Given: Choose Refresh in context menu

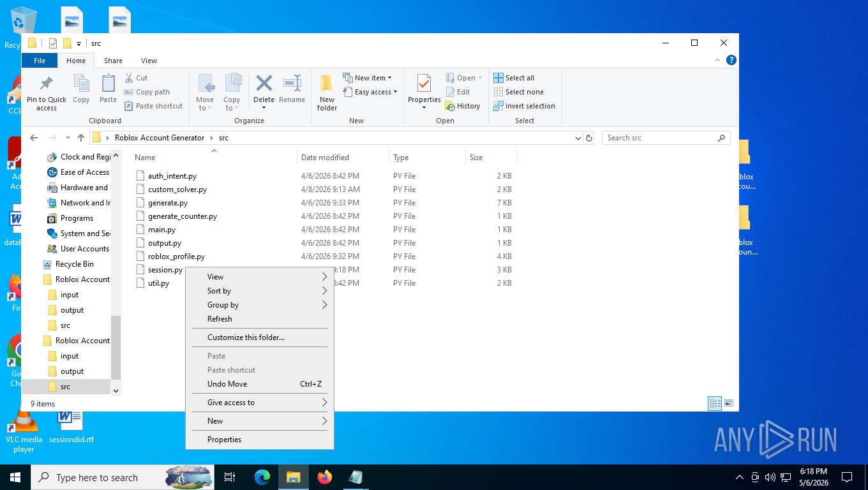Looking at the screenshot, I should click(260, 319).
